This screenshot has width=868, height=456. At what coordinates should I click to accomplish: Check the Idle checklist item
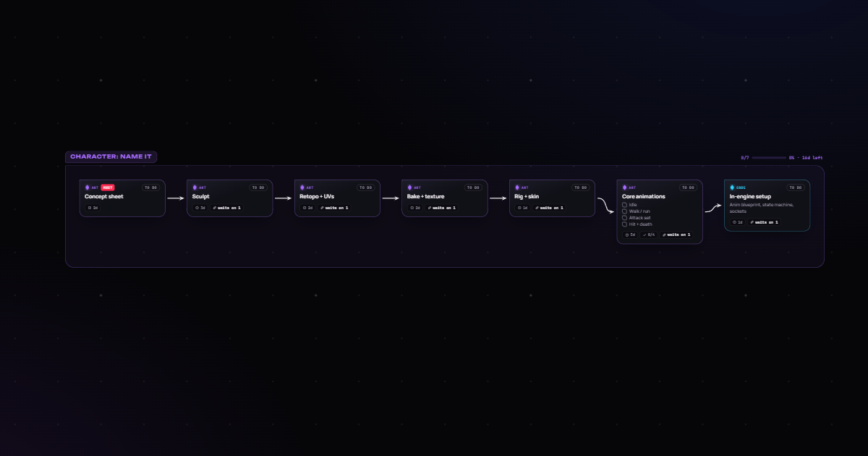625,204
